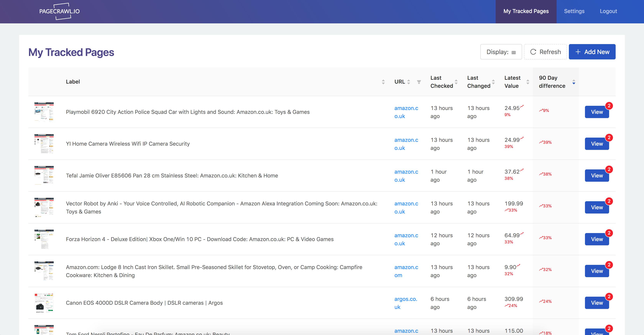
Task: View the Vector Robot by Anki page
Action: pyautogui.click(x=597, y=207)
